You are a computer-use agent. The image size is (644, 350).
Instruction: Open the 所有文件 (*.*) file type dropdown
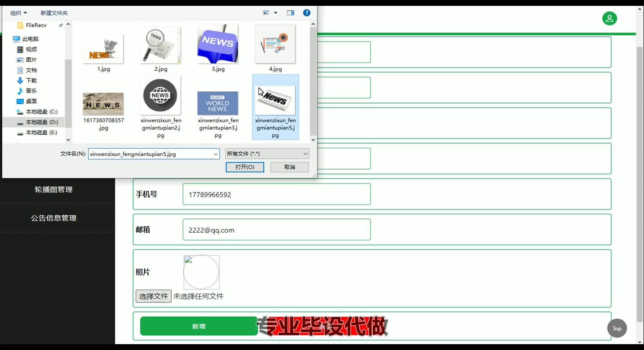(267, 154)
